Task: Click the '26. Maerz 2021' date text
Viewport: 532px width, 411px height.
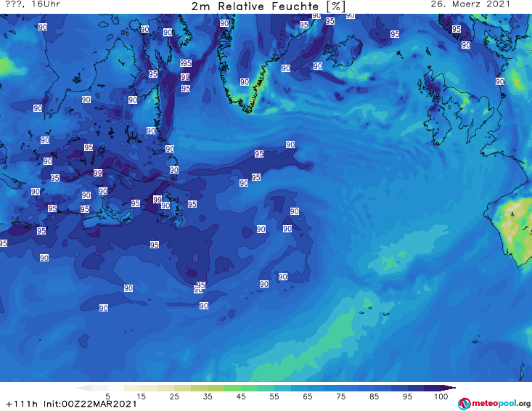Action: (470, 4)
